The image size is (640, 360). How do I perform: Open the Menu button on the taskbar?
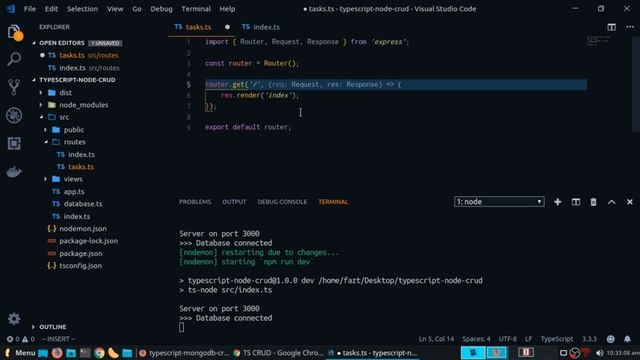pyautogui.click(x=20, y=353)
